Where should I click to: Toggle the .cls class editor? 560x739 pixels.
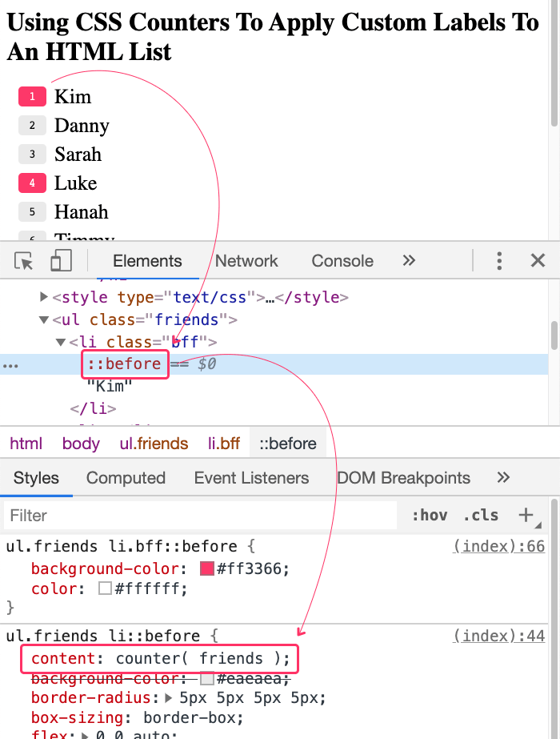coord(481,515)
